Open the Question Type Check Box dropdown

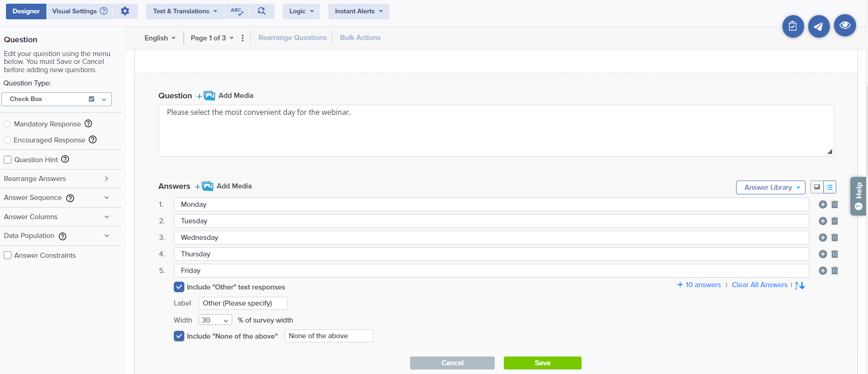[57, 99]
